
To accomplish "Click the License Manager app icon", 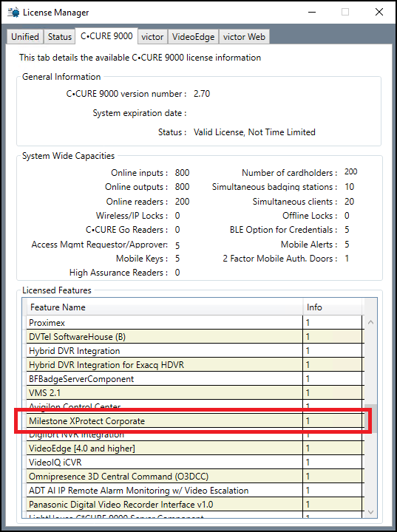I will point(13,13).
